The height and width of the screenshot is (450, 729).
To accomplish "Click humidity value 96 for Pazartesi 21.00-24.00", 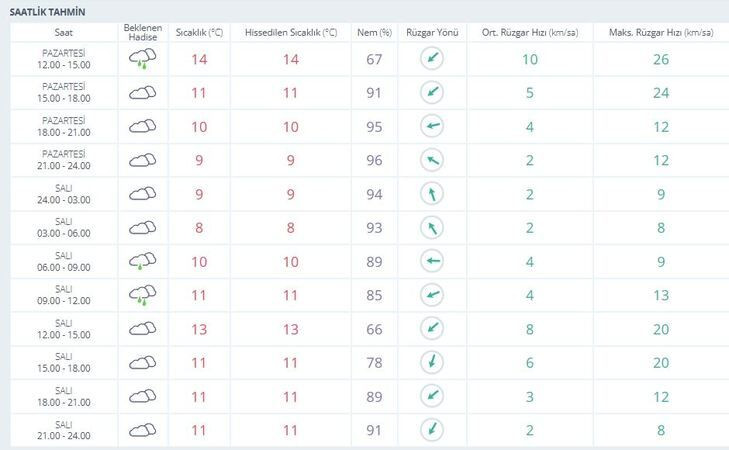I will point(374,160).
